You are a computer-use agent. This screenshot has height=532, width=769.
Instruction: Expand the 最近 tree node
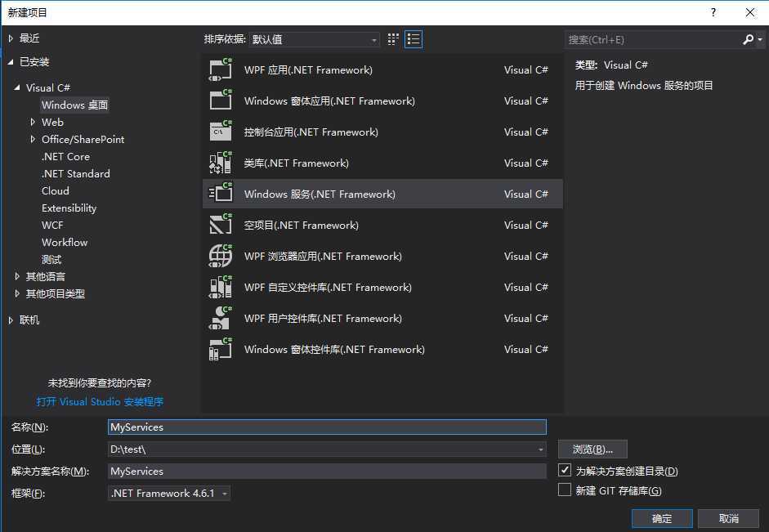click(x=11, y=38)
